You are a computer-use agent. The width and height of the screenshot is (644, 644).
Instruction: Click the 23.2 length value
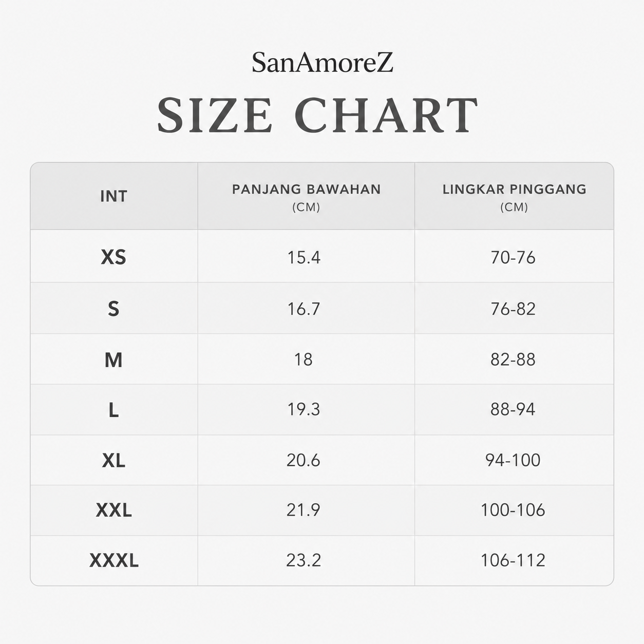[304, 560]
